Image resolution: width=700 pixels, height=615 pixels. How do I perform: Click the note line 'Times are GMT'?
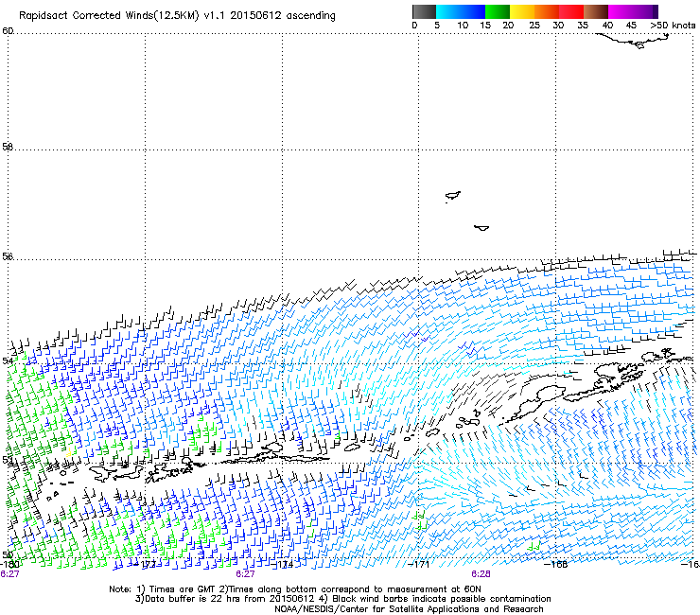pyautogui.click(x=294, y=589)
